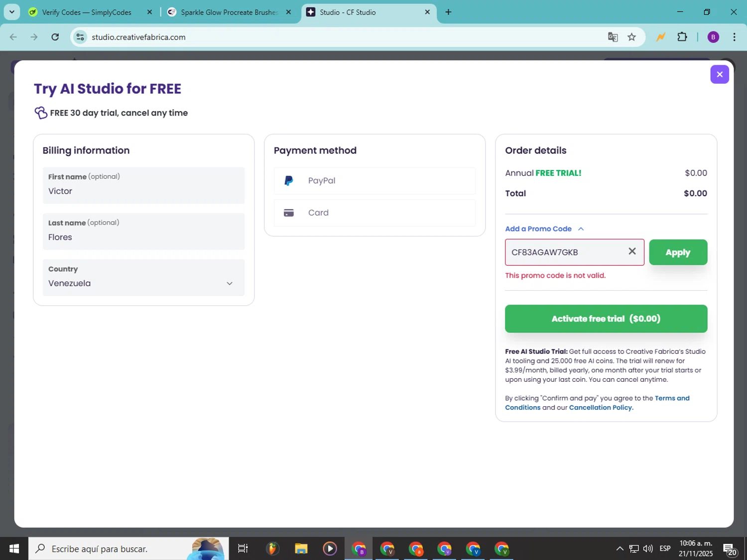The image size is (747, 560).
Task: Open the ESP input language indicator
Action: (665, 549)
